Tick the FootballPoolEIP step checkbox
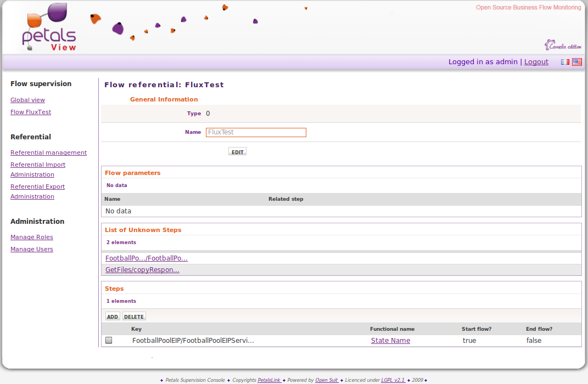588x384 pixels. point(109,340)
